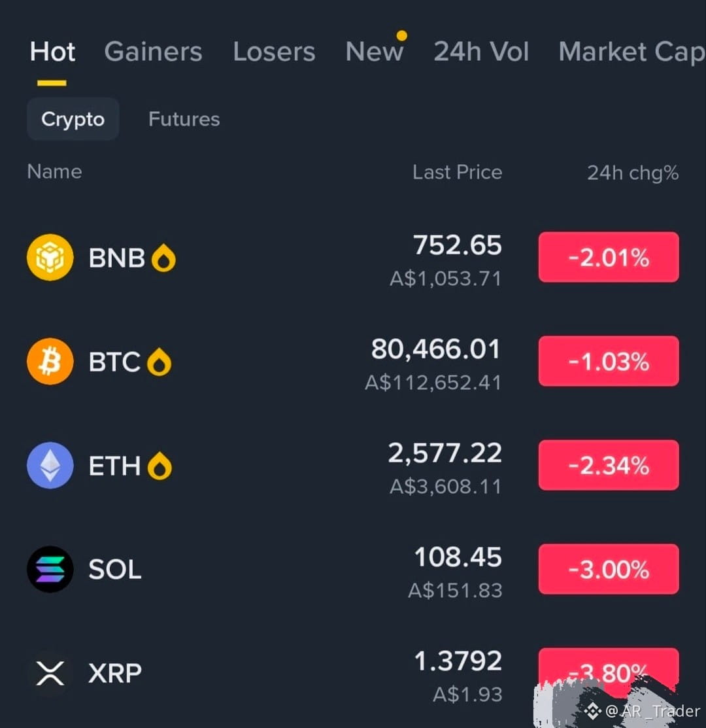Screen dimensions: 706x728
Task: Open the Losers tab
Action: [x=274, y=51]
